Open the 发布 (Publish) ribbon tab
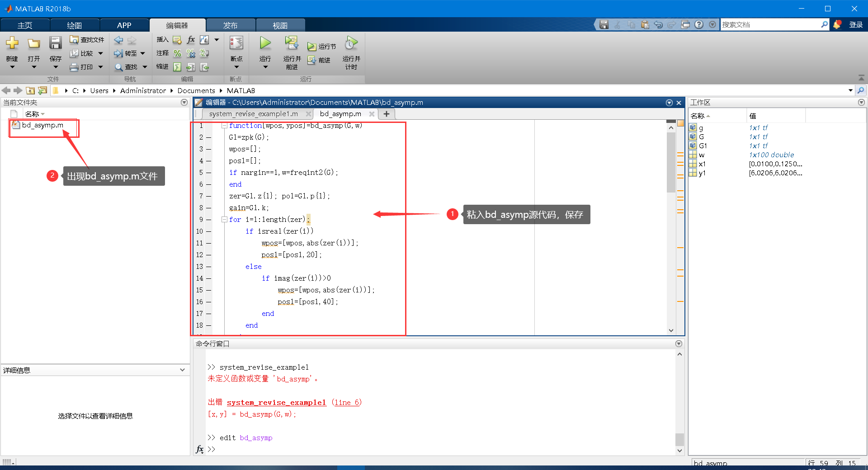 (x=231, y=25)
